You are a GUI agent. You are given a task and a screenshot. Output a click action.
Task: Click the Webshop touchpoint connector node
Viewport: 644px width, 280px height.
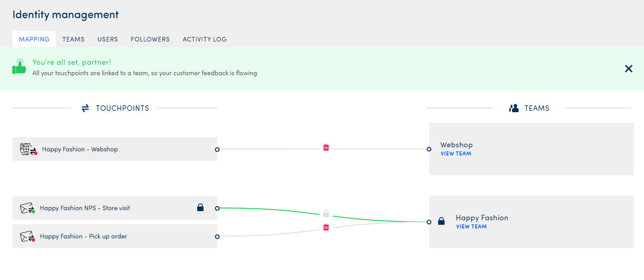pos(217,150)
